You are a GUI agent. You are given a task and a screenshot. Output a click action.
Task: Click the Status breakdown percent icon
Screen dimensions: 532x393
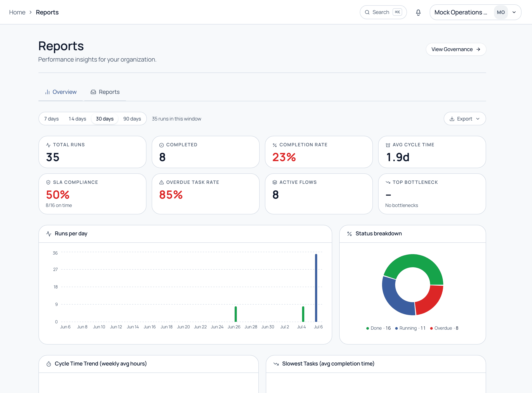tap(349, 234)
